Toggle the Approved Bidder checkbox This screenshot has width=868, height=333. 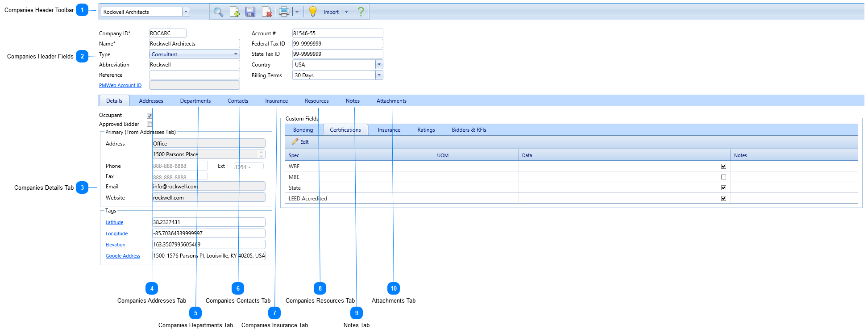coord(150,124)
